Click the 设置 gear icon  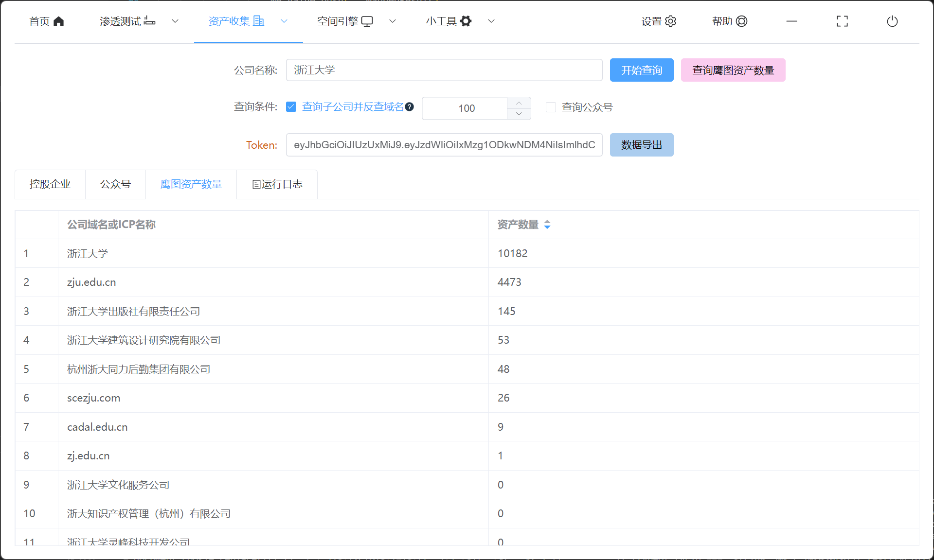pyautogui.click(x=671, y=21)
